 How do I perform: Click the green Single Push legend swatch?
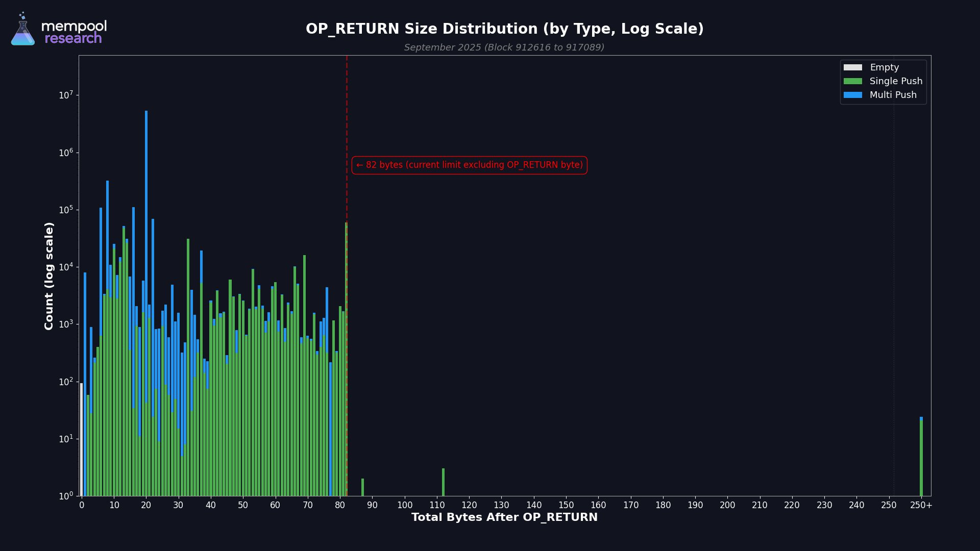(x=852, y=81)
